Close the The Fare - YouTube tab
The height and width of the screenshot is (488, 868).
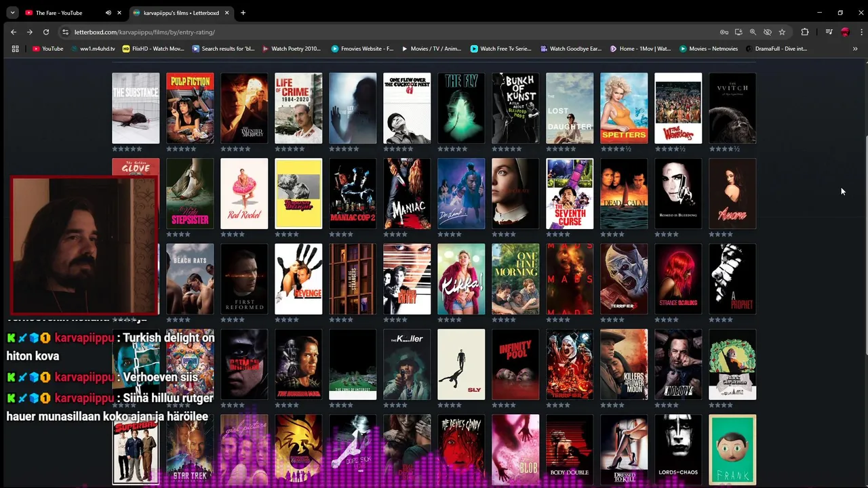pos(119,13)
